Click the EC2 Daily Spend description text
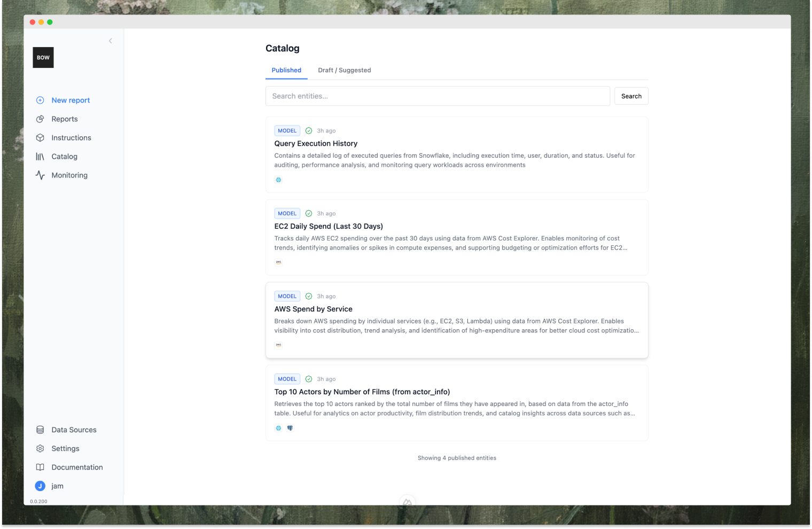 point(451,243)
